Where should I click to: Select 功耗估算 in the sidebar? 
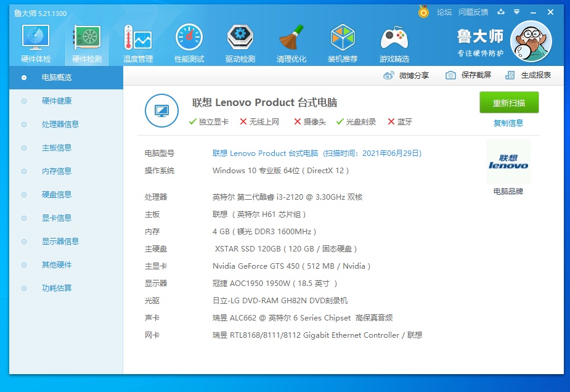[66, 288]
